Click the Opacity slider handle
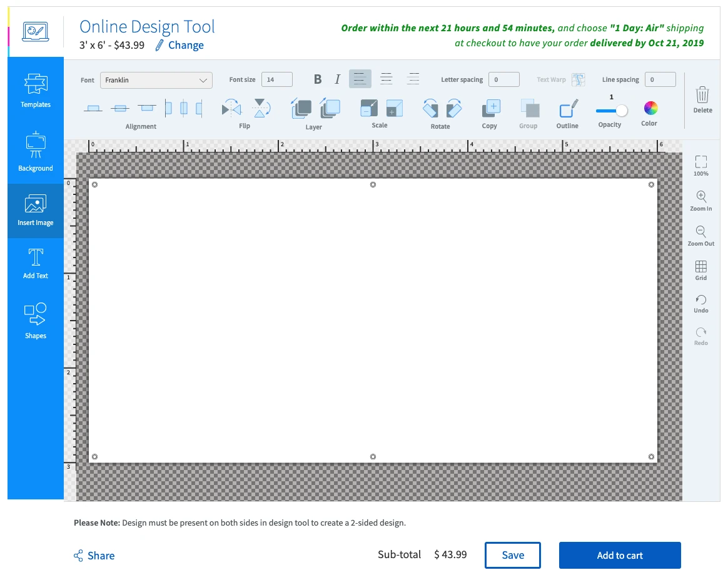This screenshot has width=728, height=575. click(x=622, y=111)
